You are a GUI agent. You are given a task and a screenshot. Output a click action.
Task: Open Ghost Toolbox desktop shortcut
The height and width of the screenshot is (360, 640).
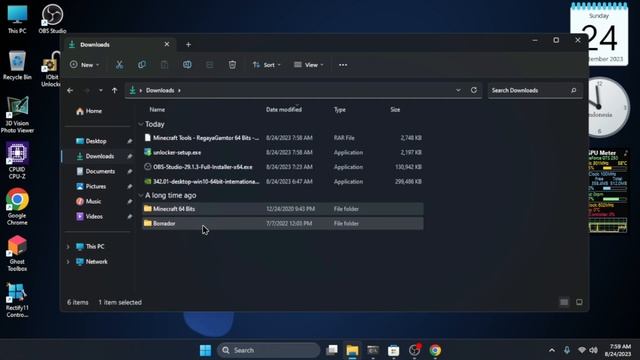[x=17, y=253]
